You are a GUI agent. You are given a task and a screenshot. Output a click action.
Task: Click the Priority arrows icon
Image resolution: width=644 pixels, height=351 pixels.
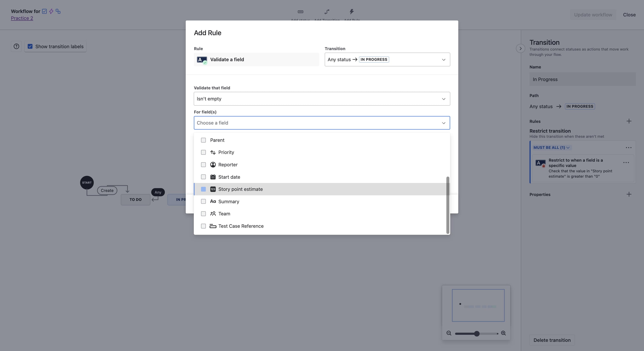(213, 152)
